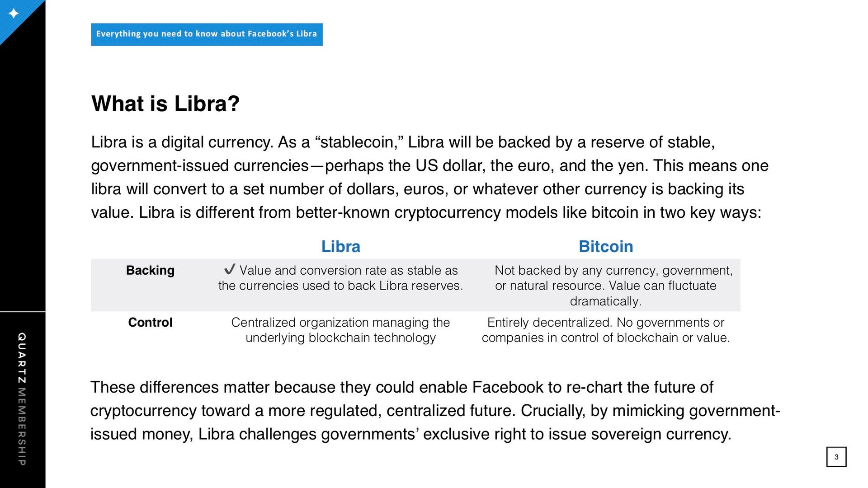Click the blue Facebook's Libra header banner

click(x=207, y=34)
